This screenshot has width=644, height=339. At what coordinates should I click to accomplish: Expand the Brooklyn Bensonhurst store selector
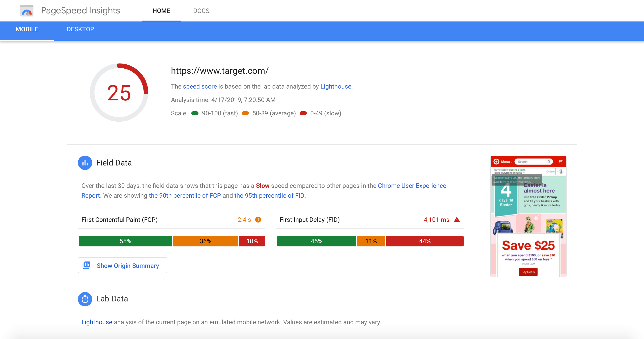(509, 173)
